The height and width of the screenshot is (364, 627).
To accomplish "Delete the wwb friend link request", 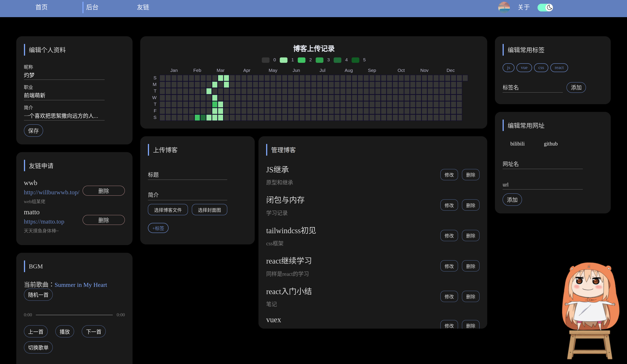I will pos(104,191).
